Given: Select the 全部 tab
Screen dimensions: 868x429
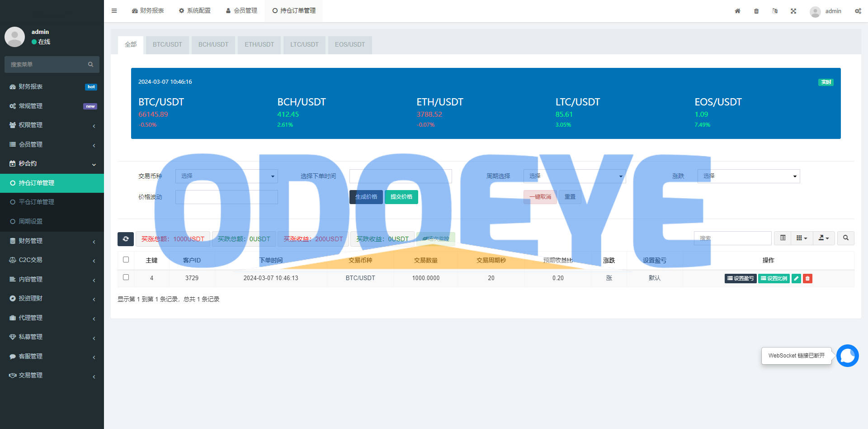Looking at the screenshot, I should [x=131, y=45].
